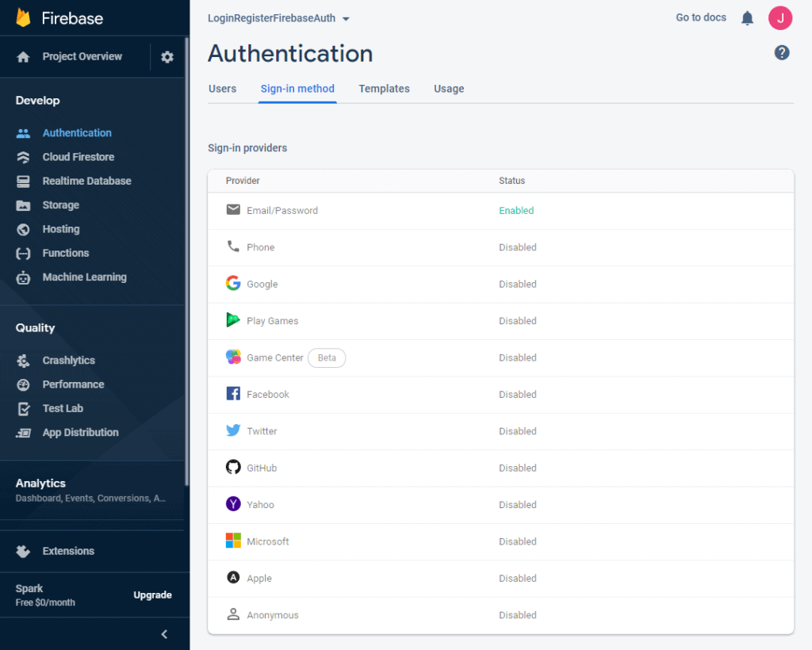Open Machine Learning robot icon
This screenshot has height=650, width=812.
point(24,277)
